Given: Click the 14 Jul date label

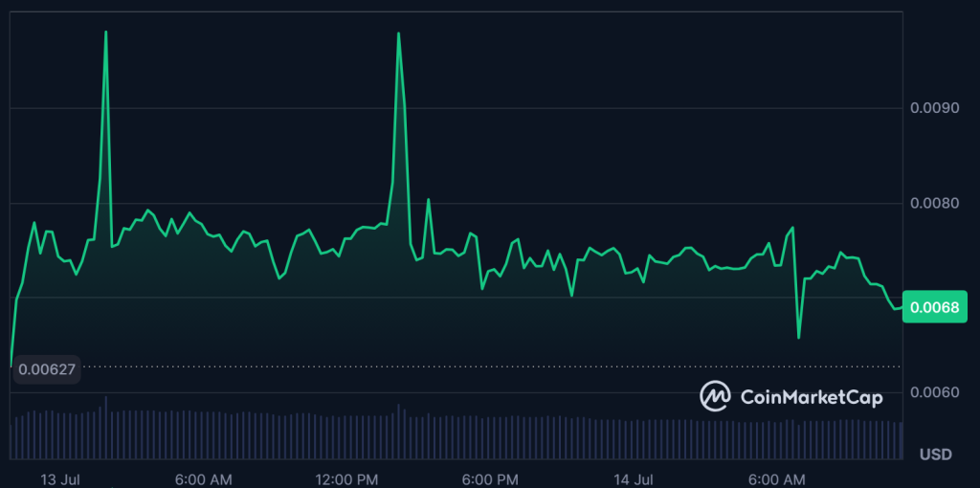Looking at the screenshot, I should tap(632, 477).
